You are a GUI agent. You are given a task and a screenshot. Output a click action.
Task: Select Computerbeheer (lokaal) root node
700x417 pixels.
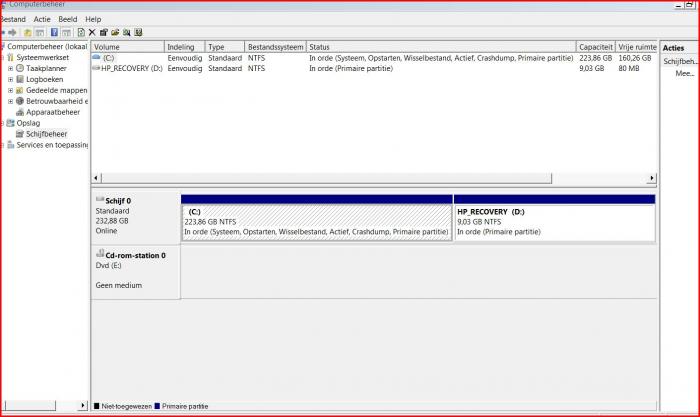47,46
